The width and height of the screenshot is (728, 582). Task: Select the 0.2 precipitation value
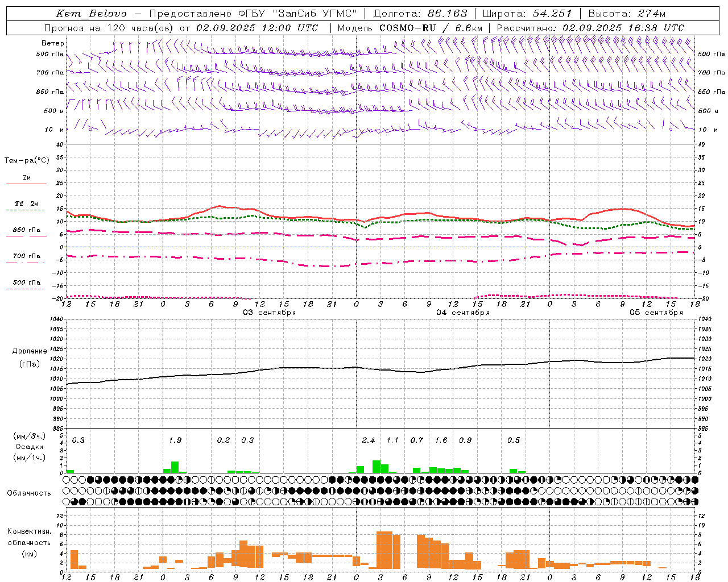[x=224, y=440]
